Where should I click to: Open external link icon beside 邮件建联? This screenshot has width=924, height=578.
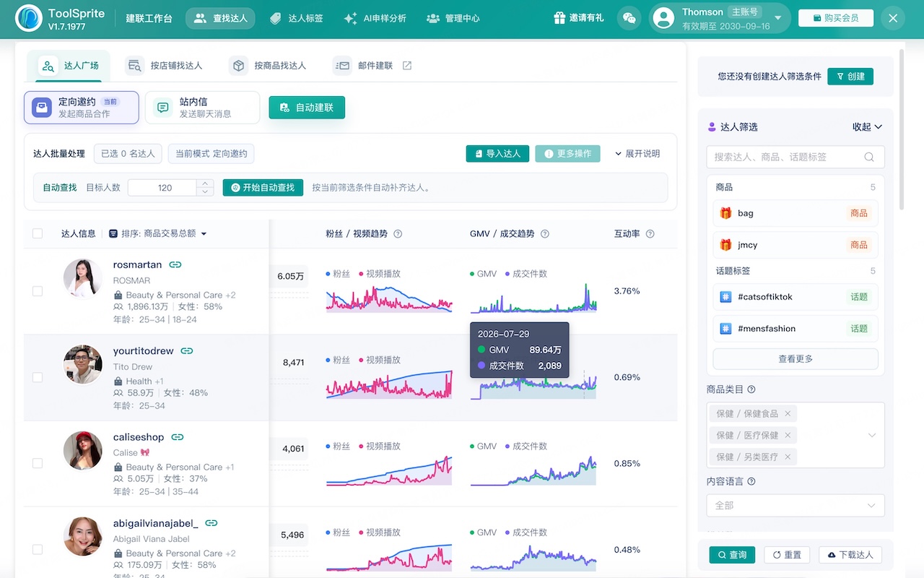click(407, 66)
